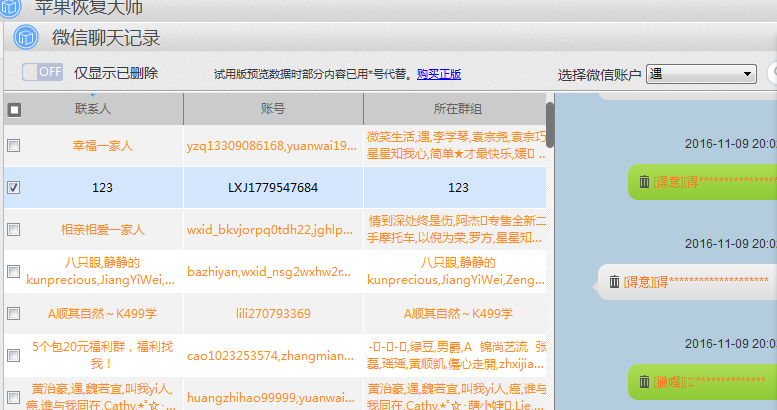Viewport: 777px width, 410px height.
Task: Sort by the 联系人 column header
Action: (93, 109)
